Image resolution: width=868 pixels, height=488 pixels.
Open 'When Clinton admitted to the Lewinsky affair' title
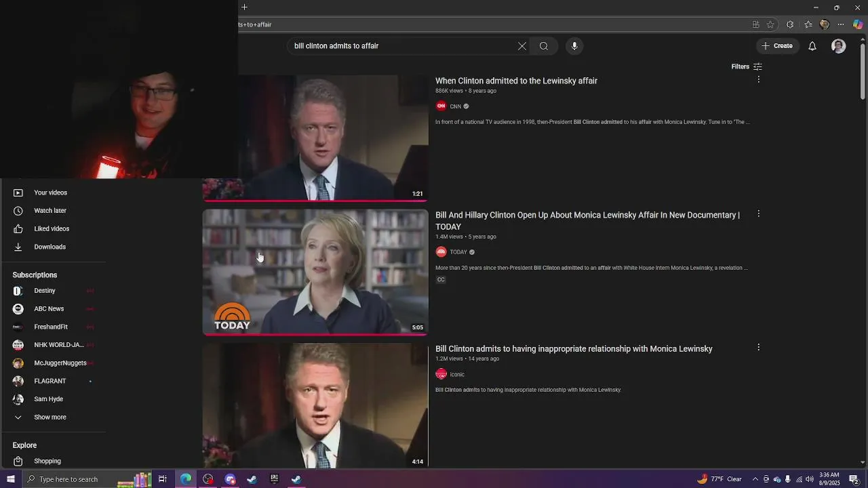[x=516, y=81]
